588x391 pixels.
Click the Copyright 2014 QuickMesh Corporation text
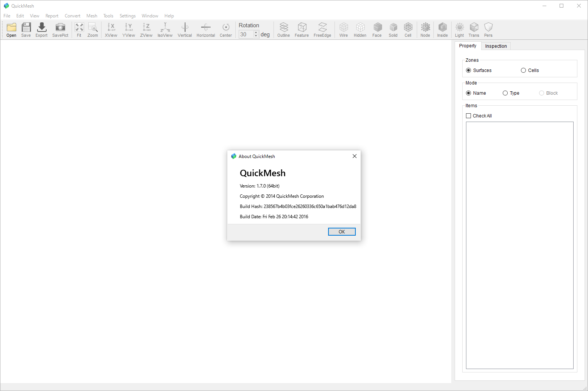(282, 196)
